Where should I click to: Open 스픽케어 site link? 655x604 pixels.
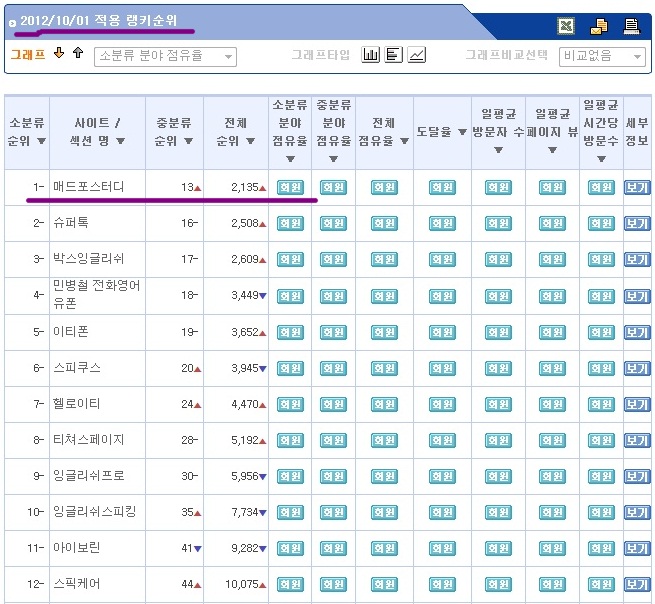[x=76, y=584]
